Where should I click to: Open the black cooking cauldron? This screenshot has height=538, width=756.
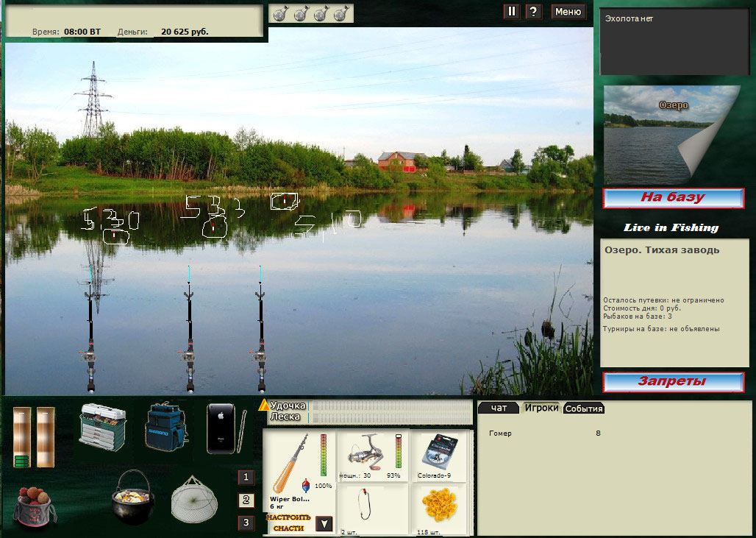click(x=134, y=498)
